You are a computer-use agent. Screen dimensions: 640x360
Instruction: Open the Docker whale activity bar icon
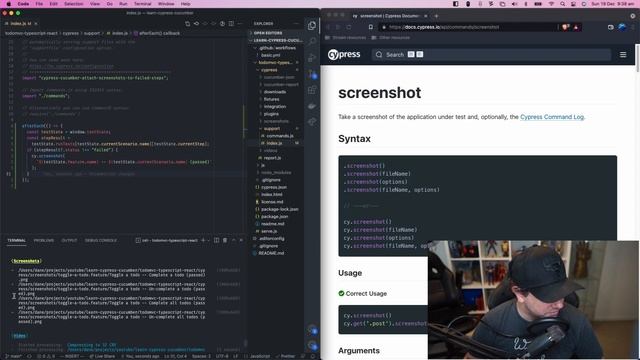click(312, 106)
